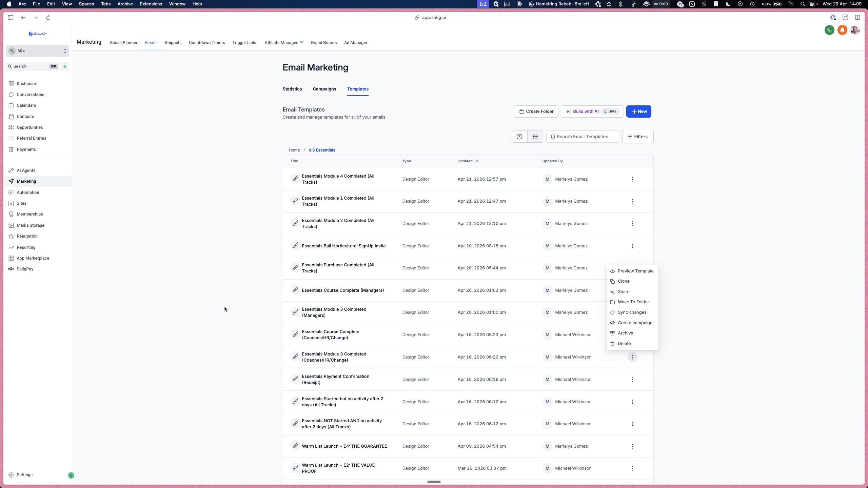868x488 pixels.
Task: Open kebab menu for Essentials Ball Horticultural SignUp Invite
Action: click(632, 246)
